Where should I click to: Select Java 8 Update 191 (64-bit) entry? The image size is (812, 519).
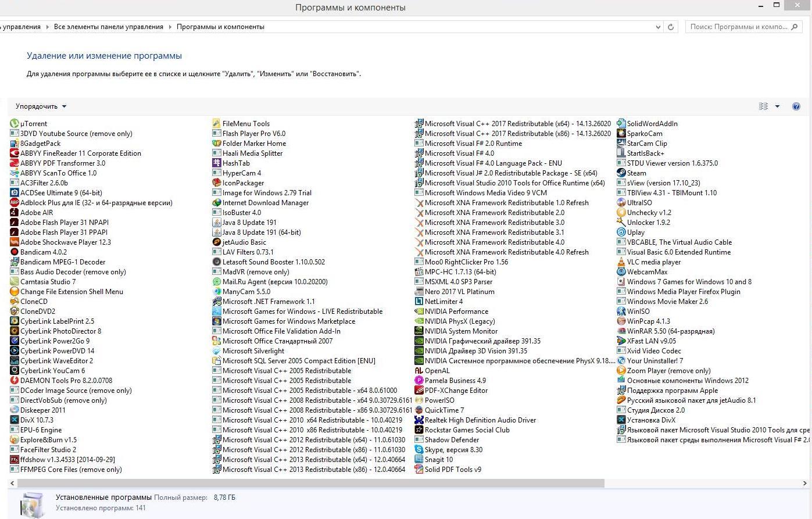pyautogui.click(x=257, y=232)
